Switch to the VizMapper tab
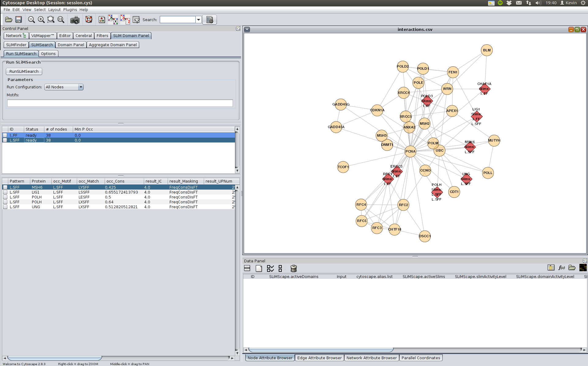Screen dimensions: 588x366 [x=43, y=36]
